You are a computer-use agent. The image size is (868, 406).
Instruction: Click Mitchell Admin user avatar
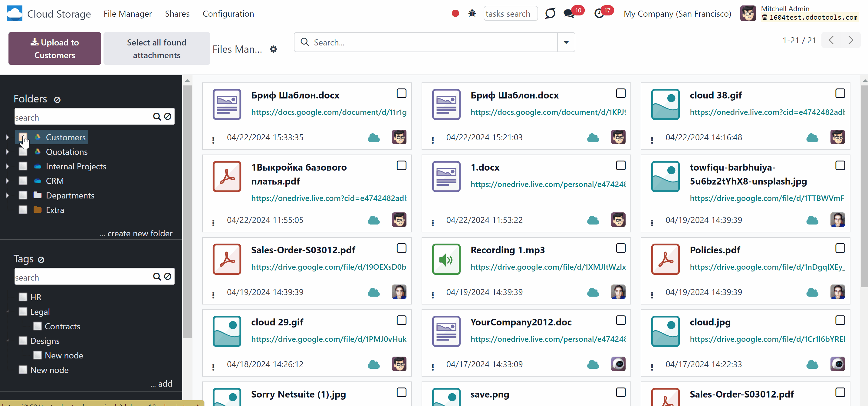pyautogui.click(x=748, y=14)
